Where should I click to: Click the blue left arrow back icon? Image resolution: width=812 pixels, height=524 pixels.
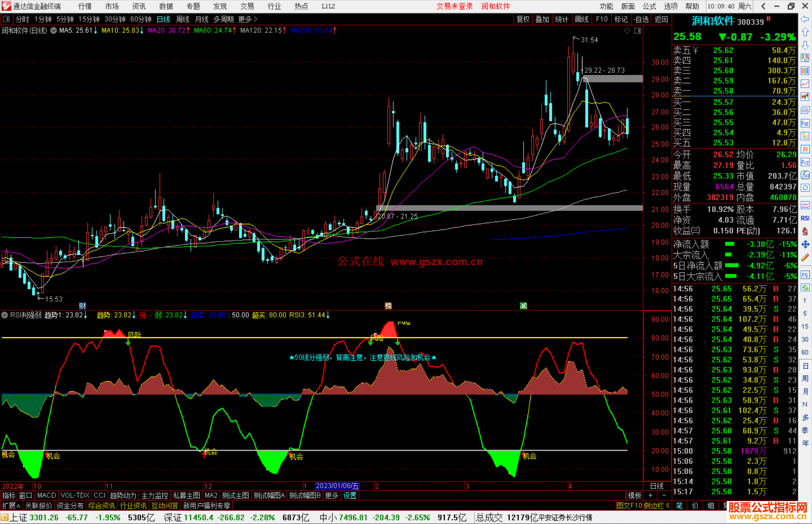805,19
